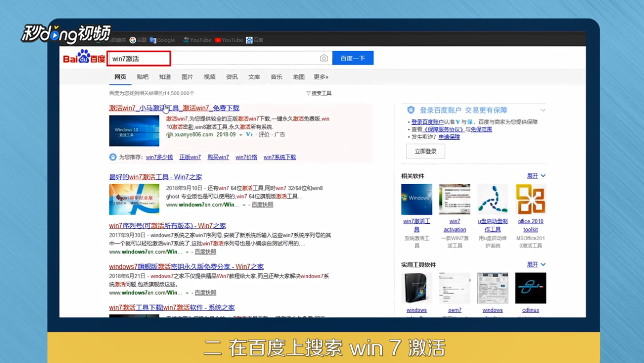Expand the 实用工具软件 section with 展开
This screenshot has height=363, width=644.
pos(536,265)
